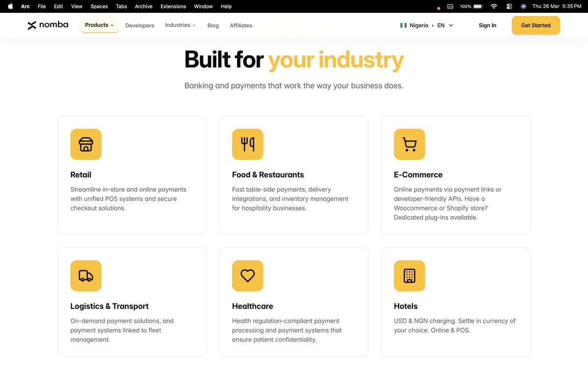Click the 'USD & NGN charging' description

tap(455, 326)
